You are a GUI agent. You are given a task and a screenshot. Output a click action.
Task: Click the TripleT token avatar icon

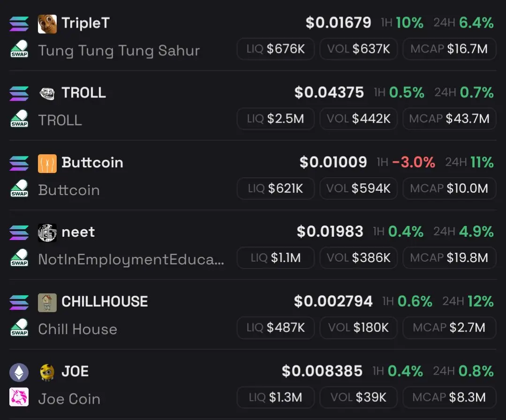47,24
